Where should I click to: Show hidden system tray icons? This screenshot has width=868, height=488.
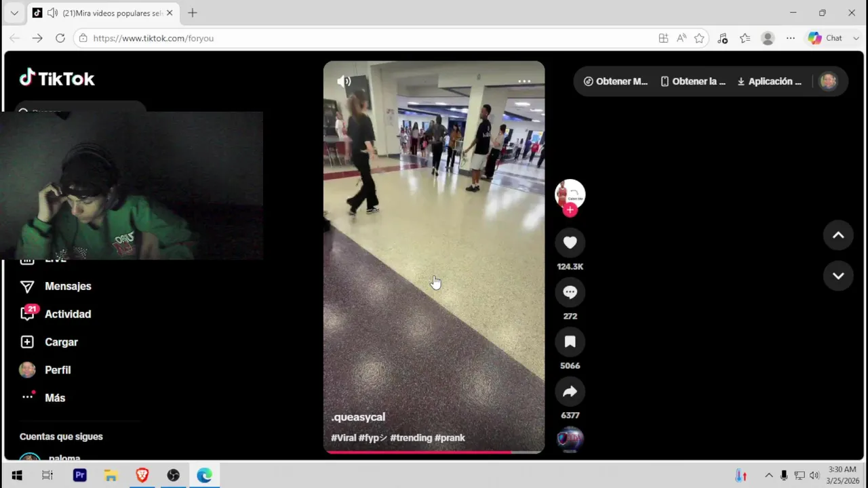[769, 476]
